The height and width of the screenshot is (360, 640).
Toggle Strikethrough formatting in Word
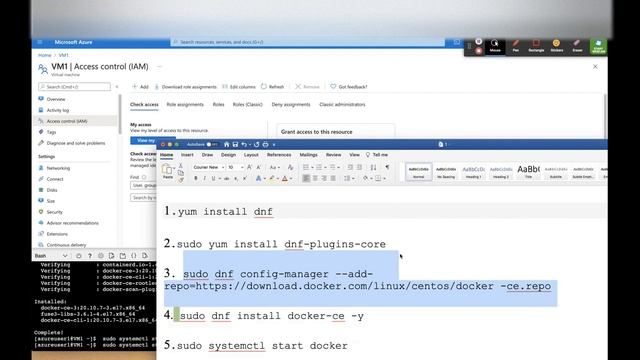[227, 178]
